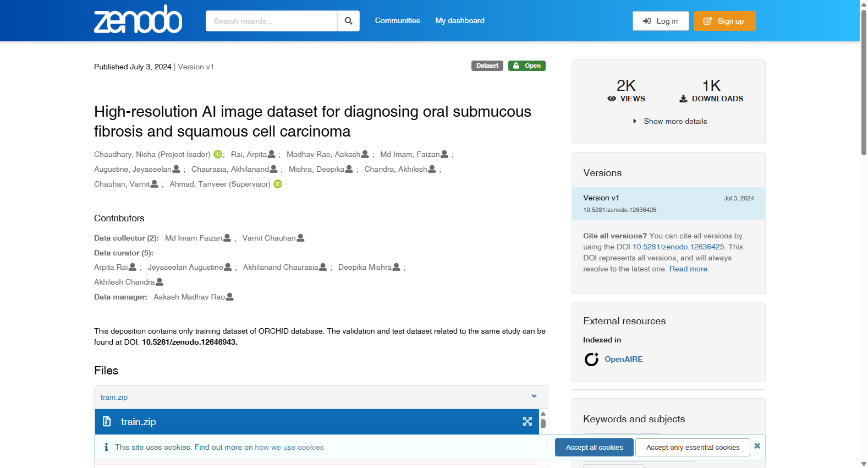This screenshot has height=468, width=868.
Task: Click the file icon in train.zip preview header
Action: click(107, 421)
